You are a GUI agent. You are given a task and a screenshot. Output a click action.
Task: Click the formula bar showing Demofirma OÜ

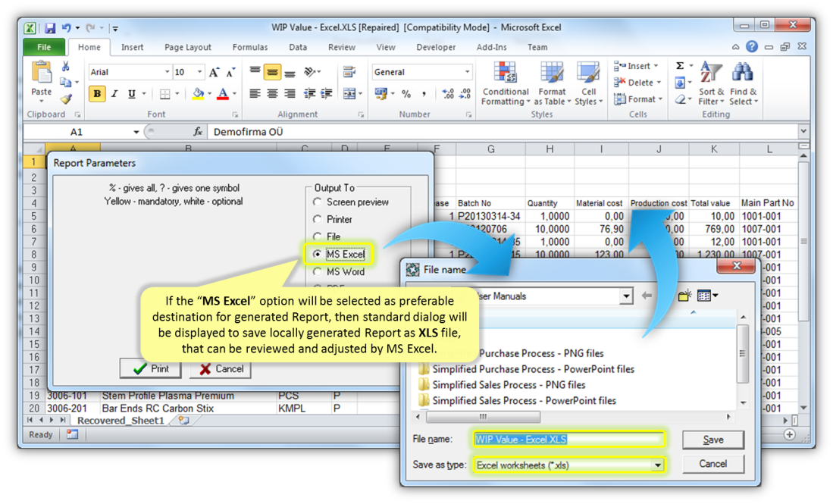click(x=502, y=132)
